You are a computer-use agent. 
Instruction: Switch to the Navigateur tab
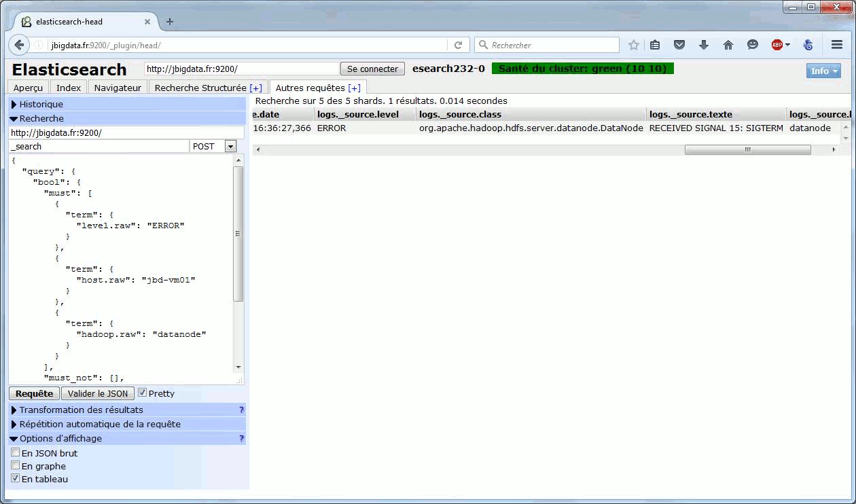pyautogui.click(x=118, y=88)
